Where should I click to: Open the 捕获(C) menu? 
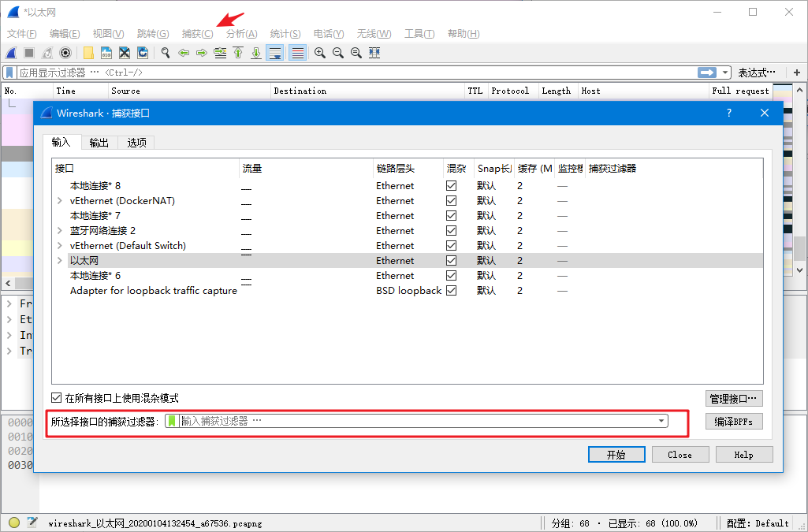[197, 33]
